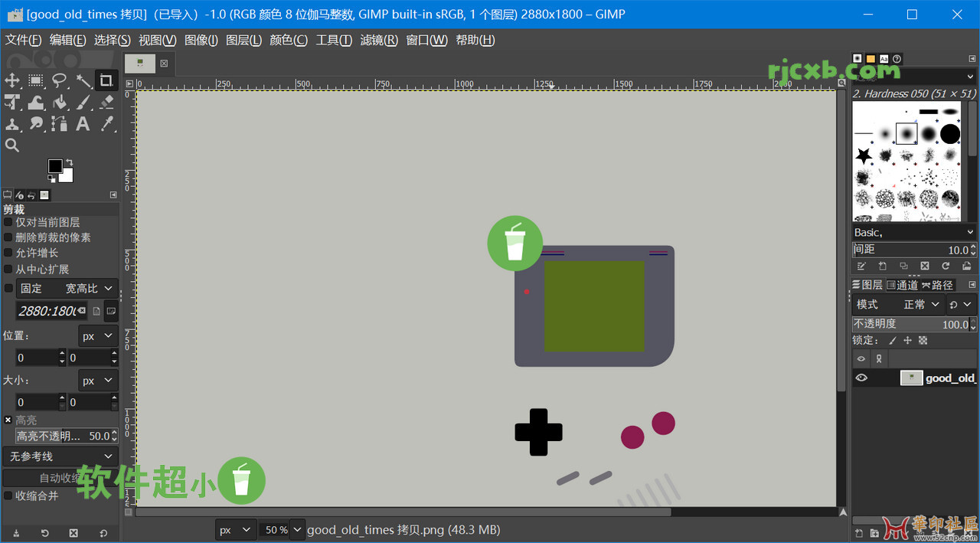Delete tool preset icon in tool options
Viewport: 980px width, 543px height.
click(73, 533)
